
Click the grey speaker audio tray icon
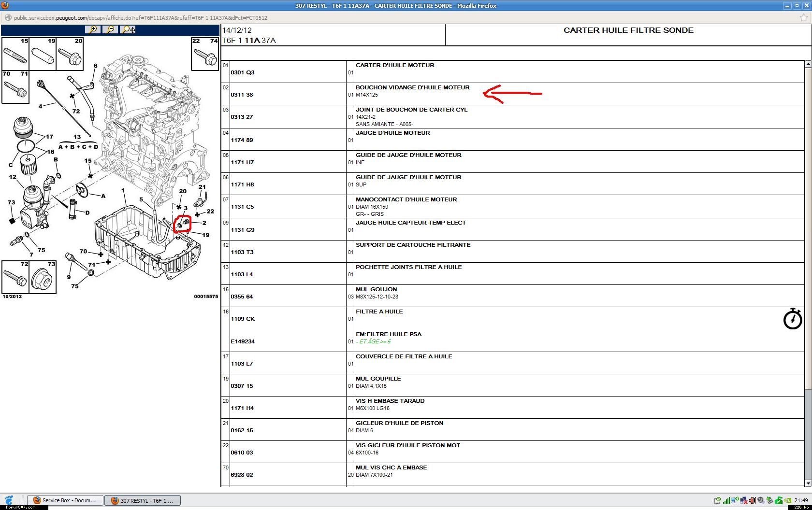(x=761, y=500)
